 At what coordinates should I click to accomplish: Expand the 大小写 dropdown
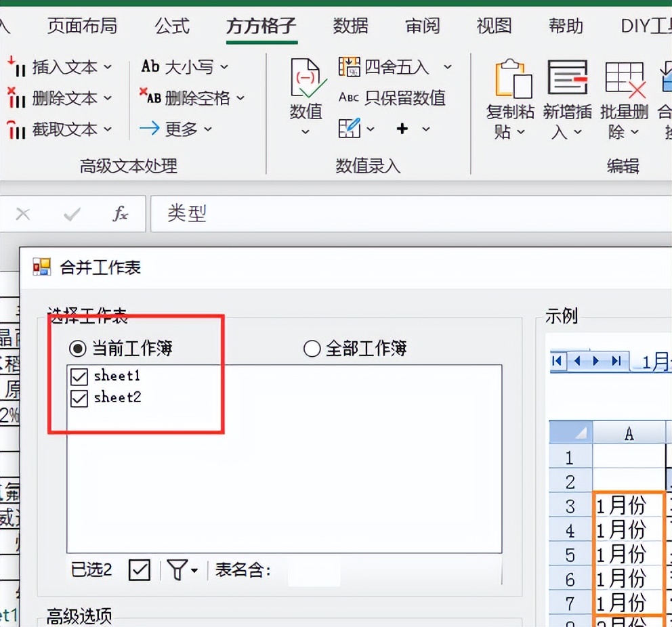(224, 67)
